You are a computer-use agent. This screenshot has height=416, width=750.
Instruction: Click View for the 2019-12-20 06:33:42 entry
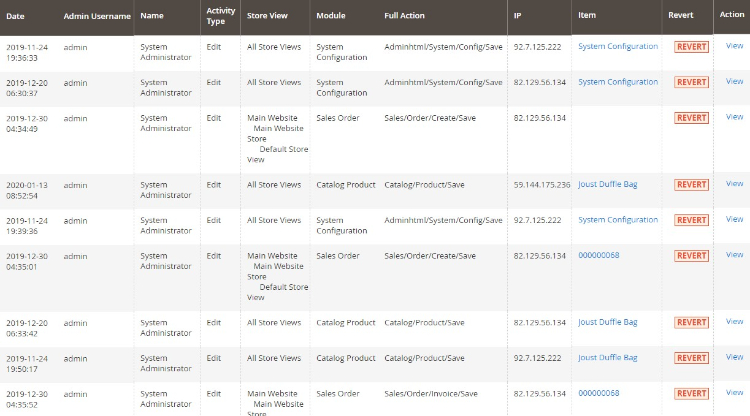[x=734, y=322]
